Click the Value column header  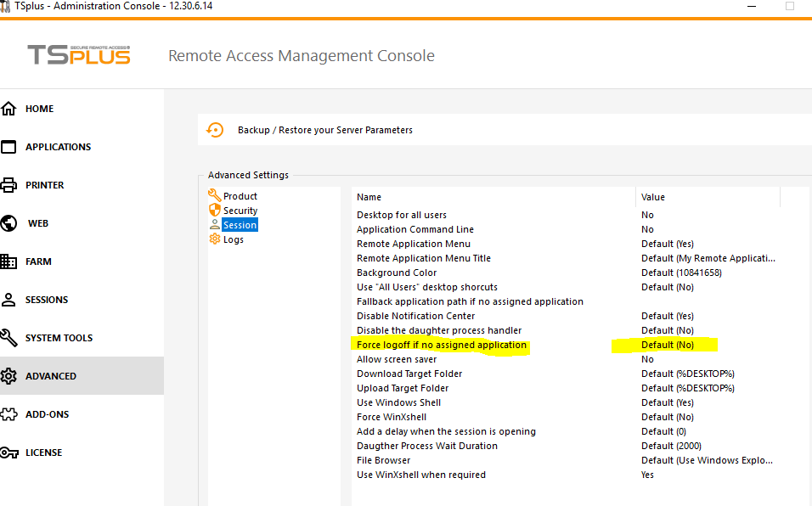pos(653,197)
